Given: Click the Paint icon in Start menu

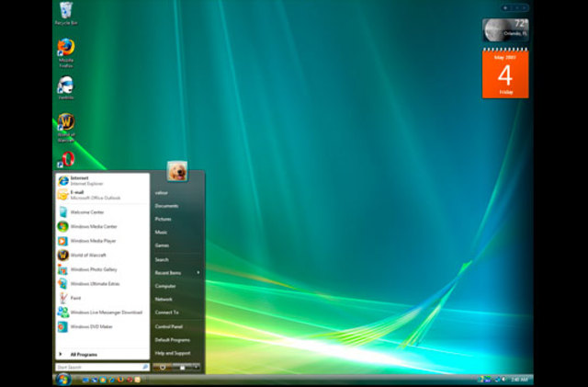Looking at the screenshot, I should click(x=63, y=298).
